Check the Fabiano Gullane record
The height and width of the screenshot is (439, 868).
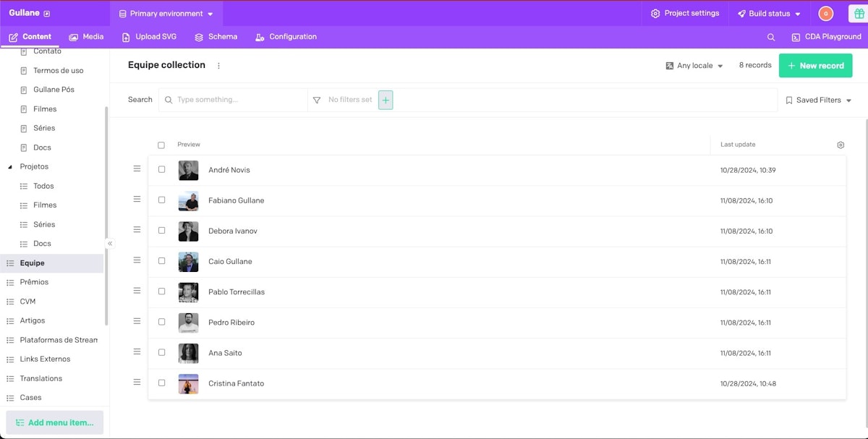point(161,200)
